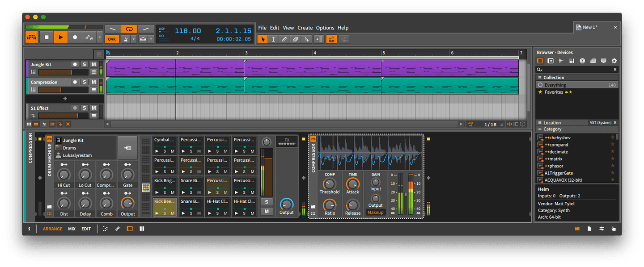The width and height of the screenshot is (644, 267).
Task: Switch to the EDIT view
Action: [x=86, y=229]
